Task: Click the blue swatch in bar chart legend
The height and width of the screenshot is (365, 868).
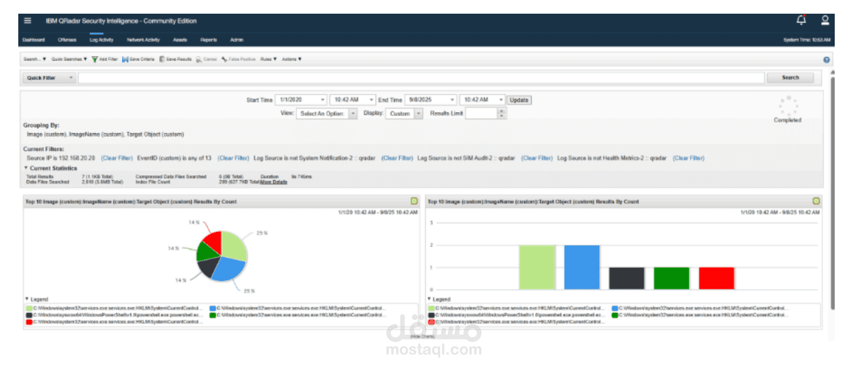Action: tap(615, 307)
